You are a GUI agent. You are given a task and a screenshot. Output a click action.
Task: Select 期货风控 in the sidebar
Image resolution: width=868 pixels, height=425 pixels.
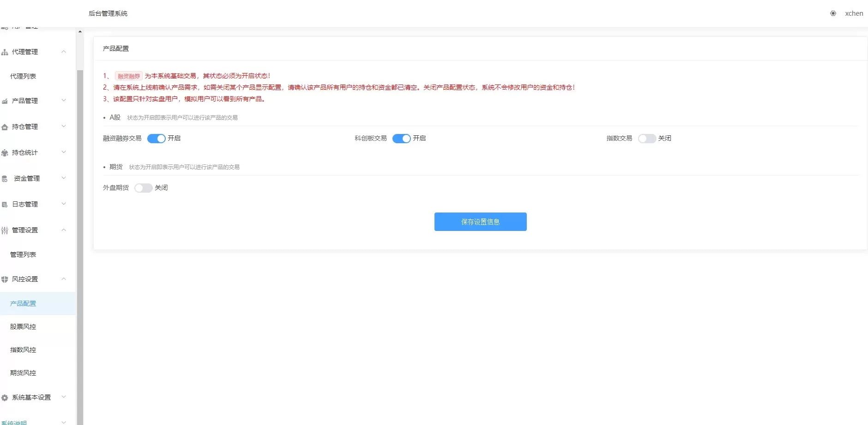23,373
